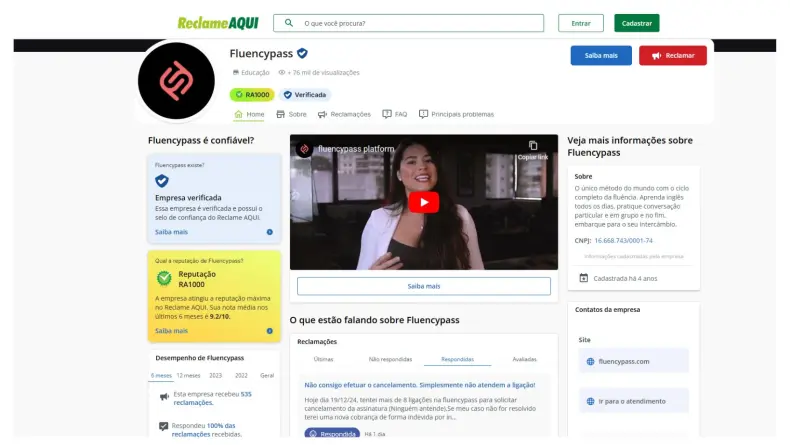The image size is (790, 445).
Task: Select the 2023 performance tab
Action: click(216, 375)
